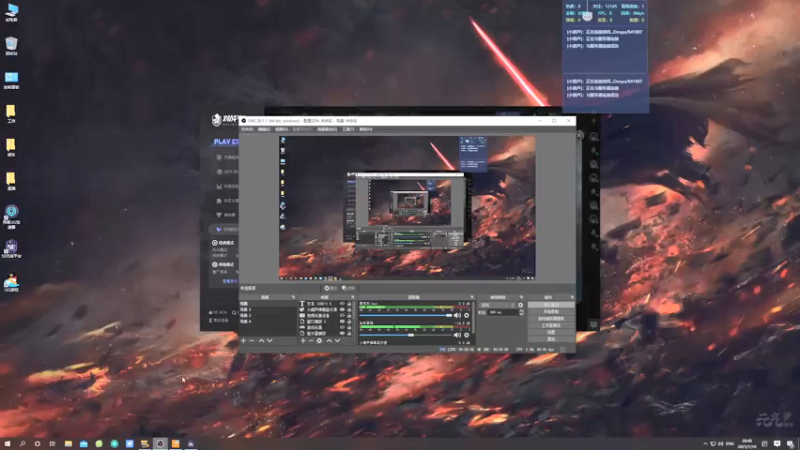Pop out the Audio Mixer dock panel
Image resolution: width=800 pixels, height=450 pixels.
472,297
